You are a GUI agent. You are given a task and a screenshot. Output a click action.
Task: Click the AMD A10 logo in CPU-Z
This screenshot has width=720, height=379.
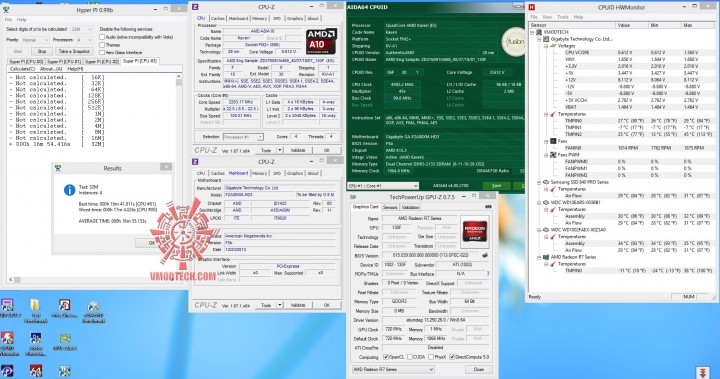click(x=321, y=40)
